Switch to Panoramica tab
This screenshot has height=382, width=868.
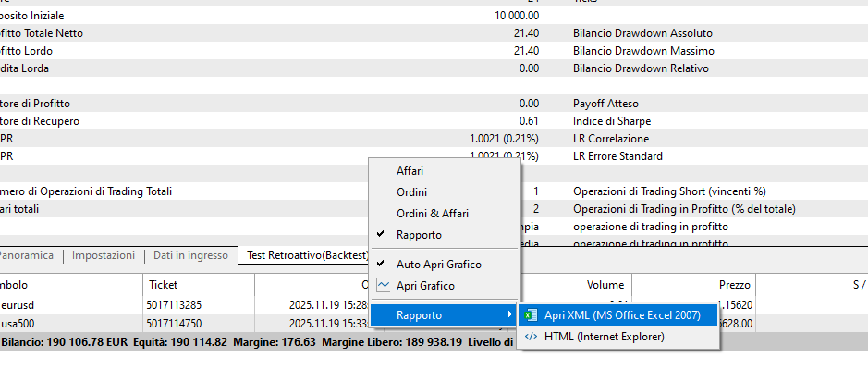coord(26,256)
